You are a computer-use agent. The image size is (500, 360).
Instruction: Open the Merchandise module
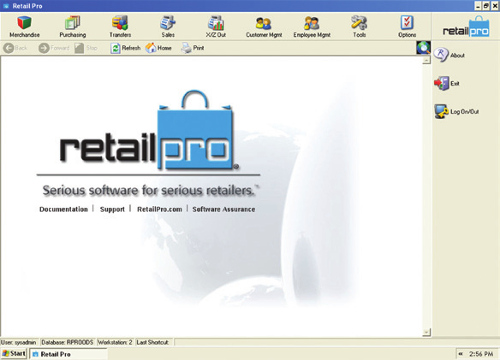[x=24, y=27]
